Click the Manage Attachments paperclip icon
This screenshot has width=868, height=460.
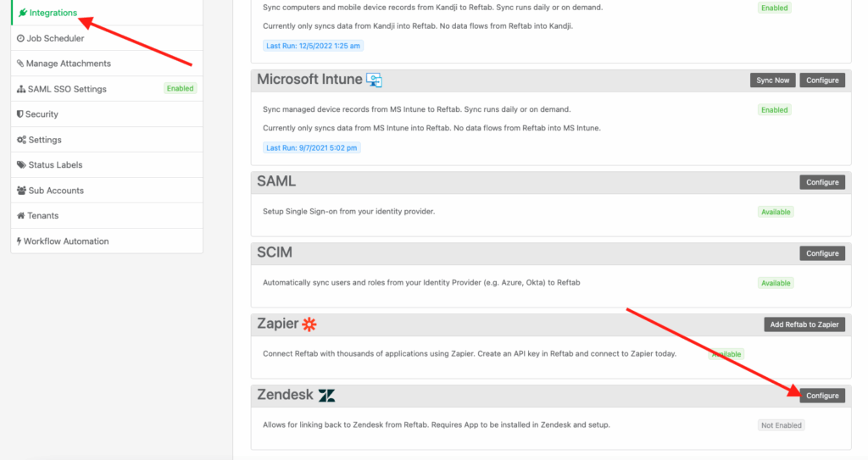(20, 64)
